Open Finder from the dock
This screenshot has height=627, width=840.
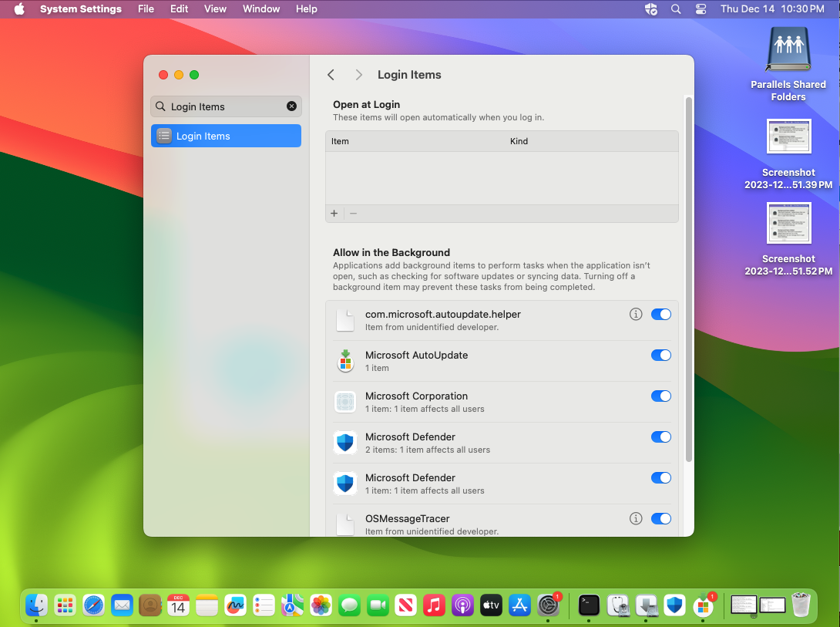click(x=36, y=605)
